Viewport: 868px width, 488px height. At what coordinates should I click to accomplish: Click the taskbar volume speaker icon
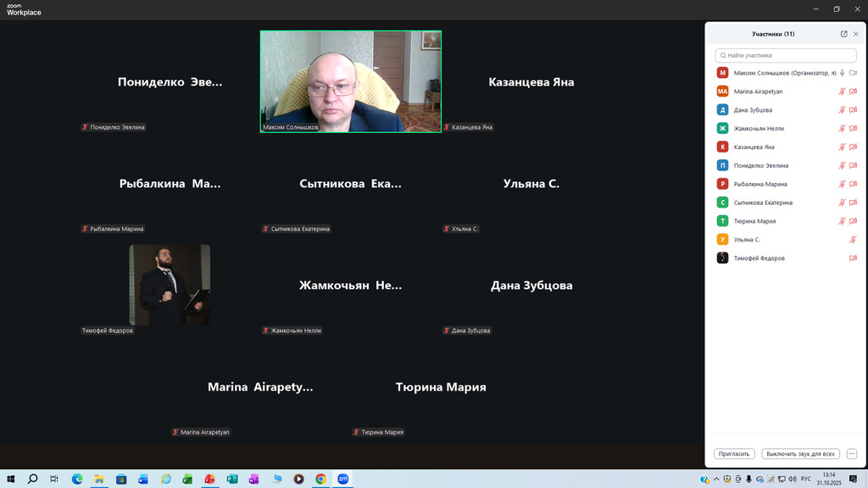(x=792, y=480)
